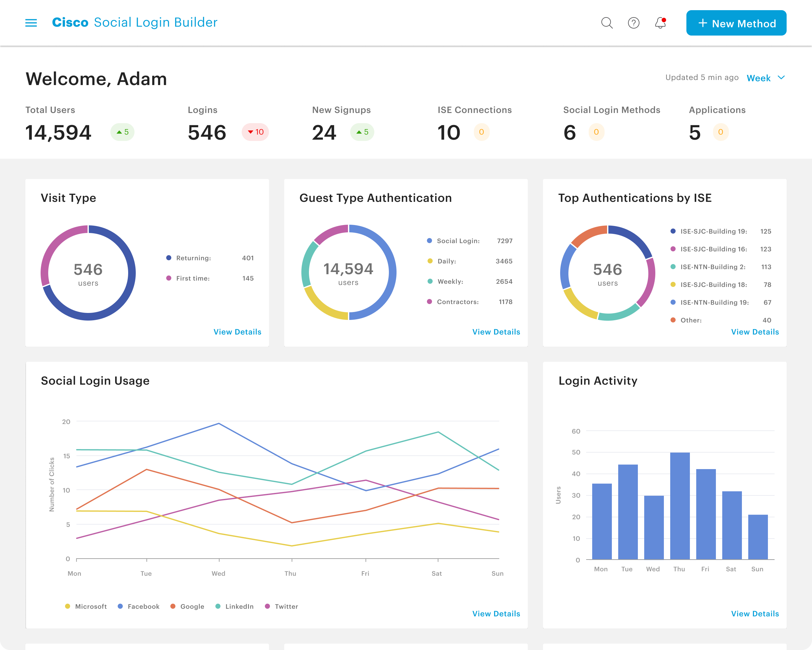The width and height of the screenshot is (812, 650).
Task: Toggle Google series in usage legend
Action: (187, 606)
